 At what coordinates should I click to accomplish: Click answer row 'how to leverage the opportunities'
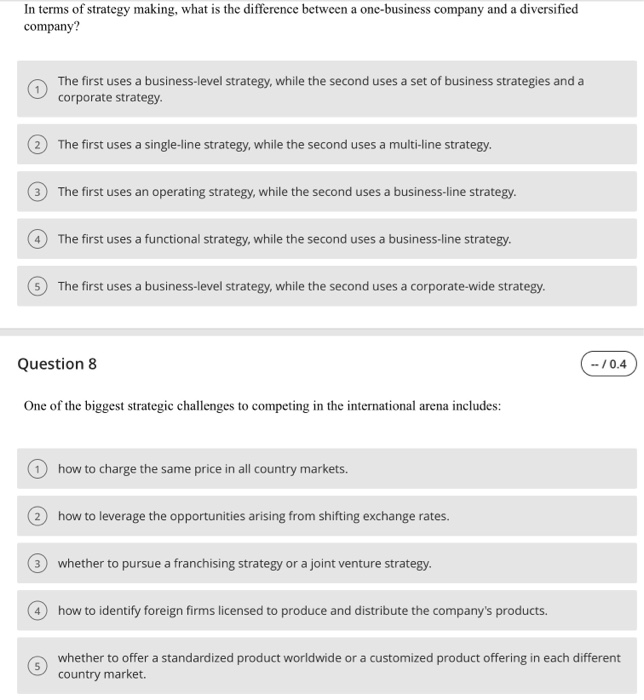tap(327, 516)
